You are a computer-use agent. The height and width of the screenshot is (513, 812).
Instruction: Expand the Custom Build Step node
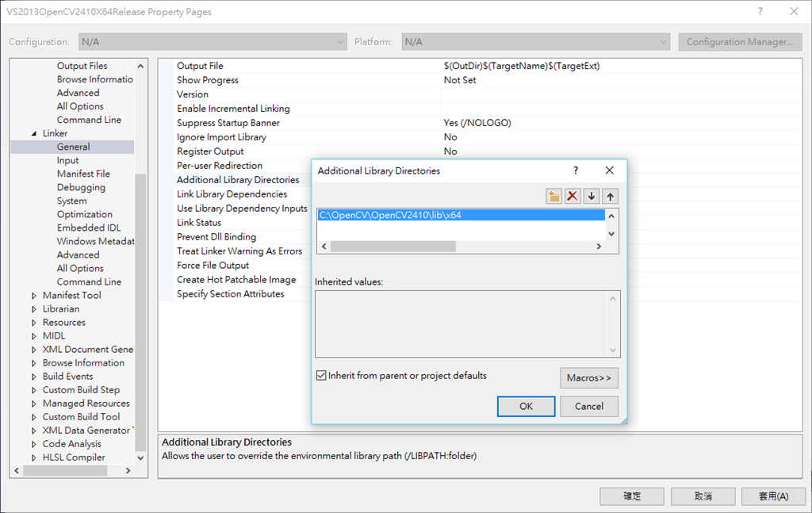(34, 390)
